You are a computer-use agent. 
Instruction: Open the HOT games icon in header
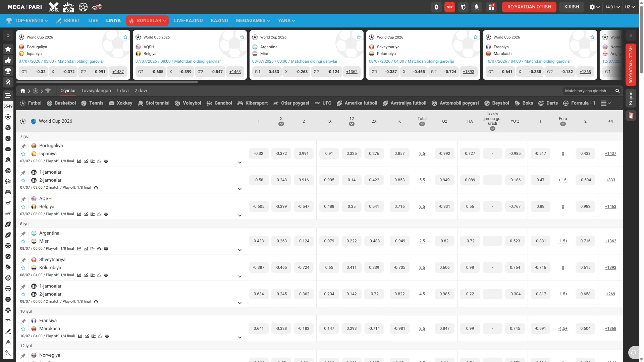click(x=68, y=7)
